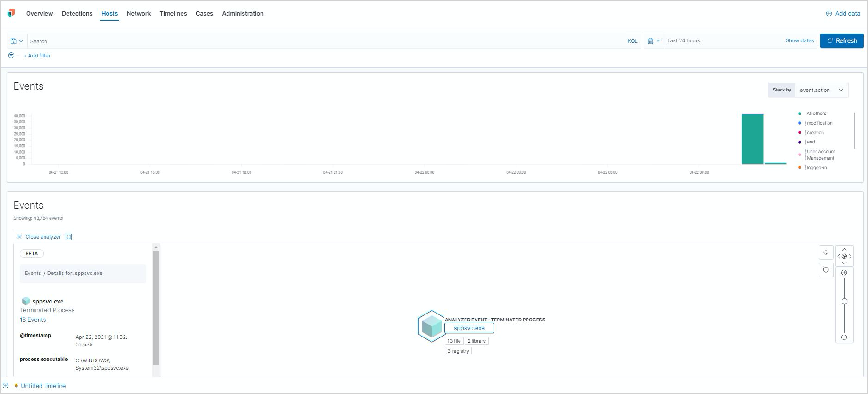This screenshot has height=394, width=868.
Task: Click the large teal events histogram bar
Action: [752, 139]
